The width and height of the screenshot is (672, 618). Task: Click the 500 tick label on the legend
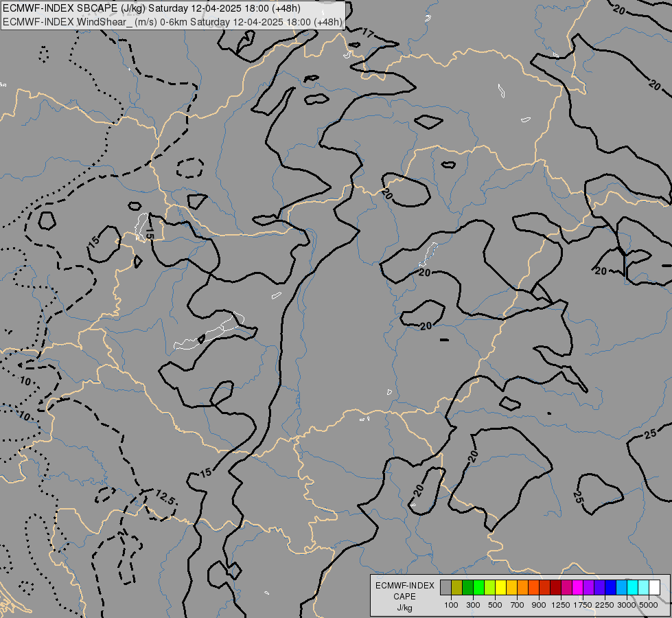click(x=495, y=605)
